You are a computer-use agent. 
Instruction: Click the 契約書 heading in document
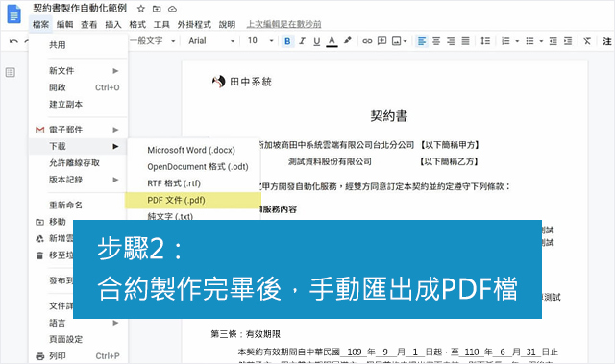click(389, 116)
